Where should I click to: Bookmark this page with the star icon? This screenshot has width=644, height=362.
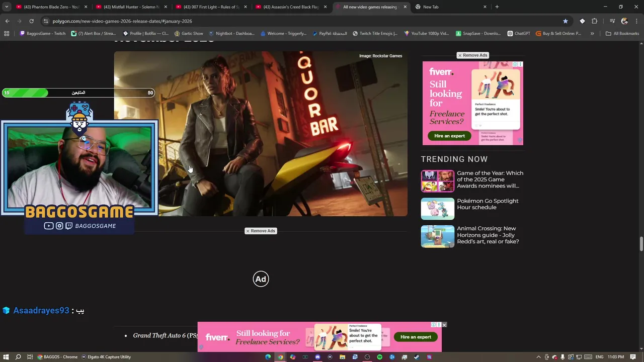(566, 21)
